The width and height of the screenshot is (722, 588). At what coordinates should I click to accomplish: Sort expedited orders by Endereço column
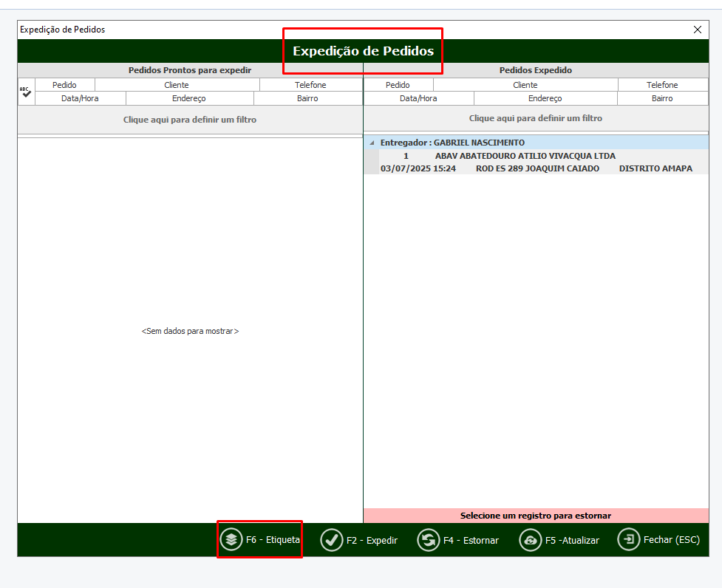coord(545,98)
